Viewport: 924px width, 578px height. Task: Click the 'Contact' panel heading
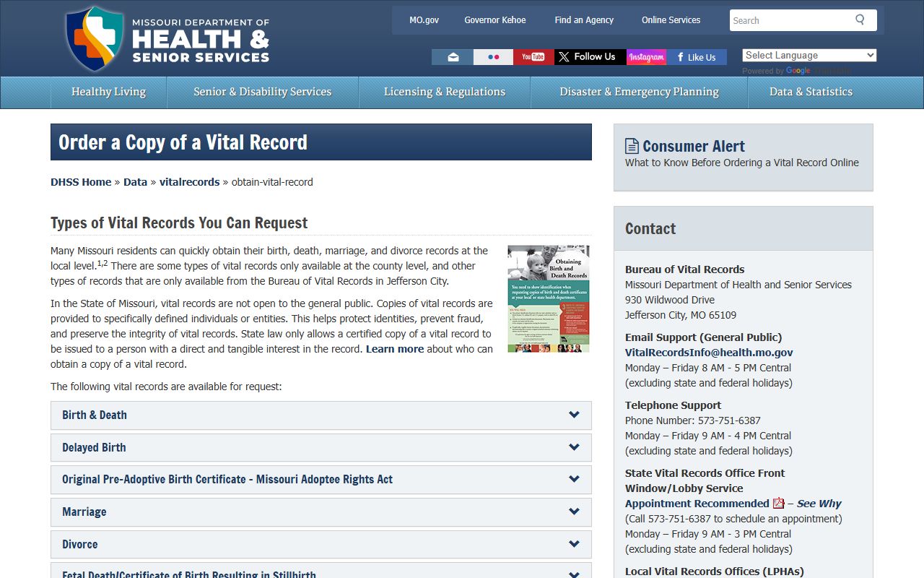[650, 228]
